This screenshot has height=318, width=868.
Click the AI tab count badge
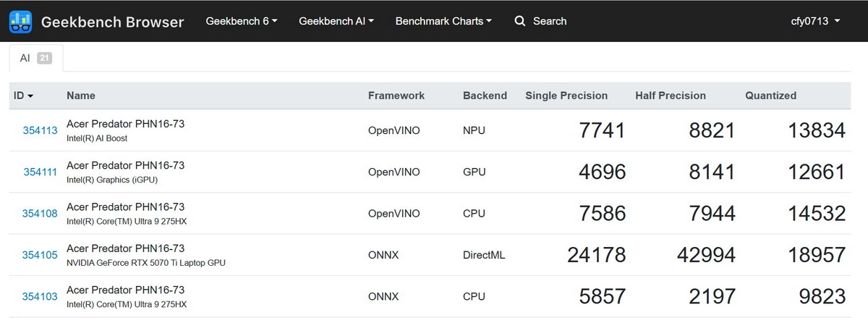click(44, 58)
